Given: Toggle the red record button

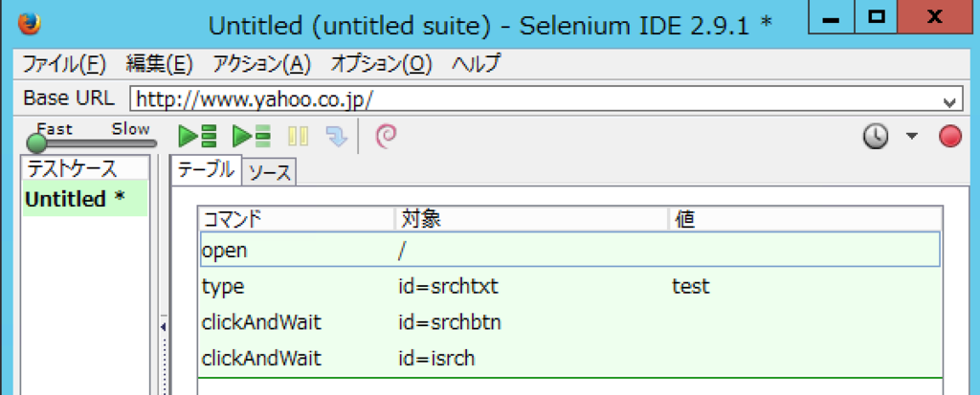Looking at the screenshot, I should (x=950, y=136).
